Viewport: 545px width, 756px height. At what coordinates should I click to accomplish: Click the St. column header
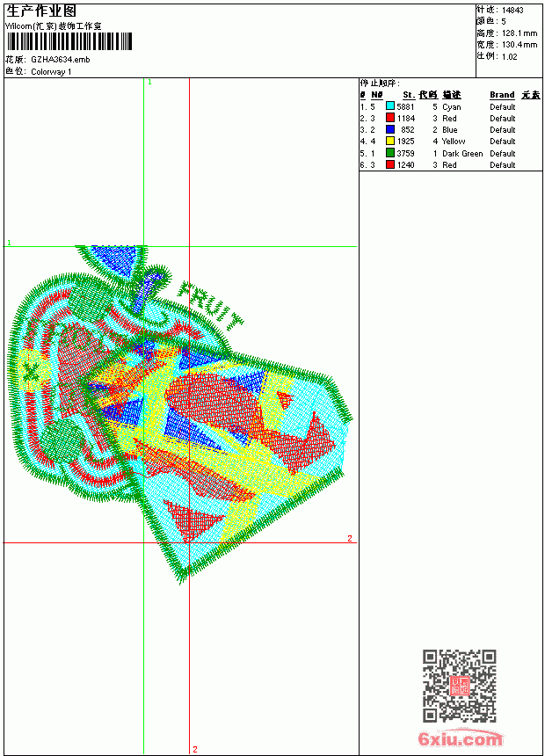(x=409, y=95)
